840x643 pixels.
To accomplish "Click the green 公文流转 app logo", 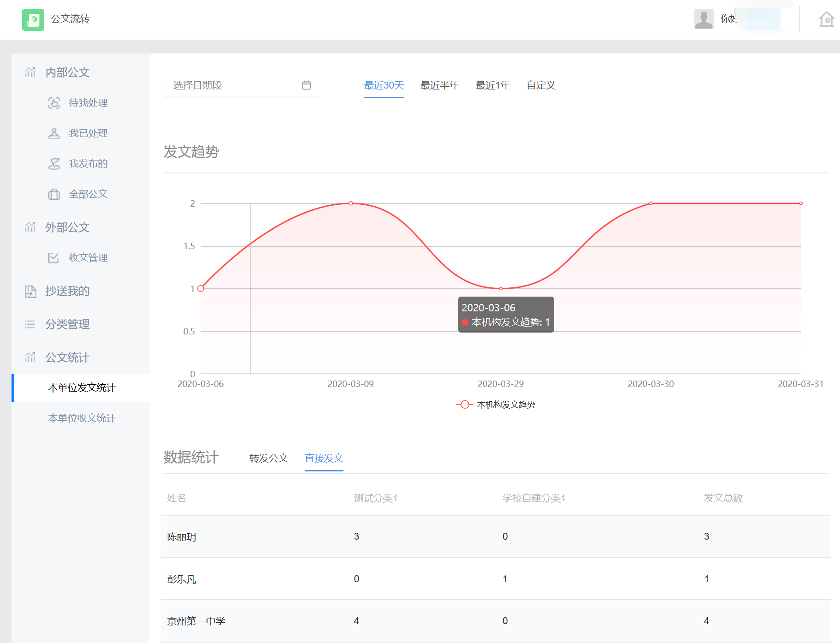I will click(33, 20).
